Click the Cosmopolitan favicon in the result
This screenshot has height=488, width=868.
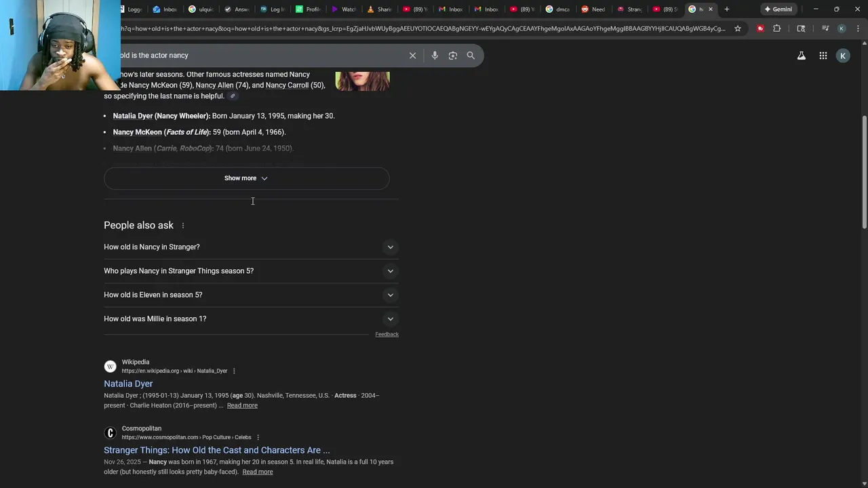[x=110, y=432]
